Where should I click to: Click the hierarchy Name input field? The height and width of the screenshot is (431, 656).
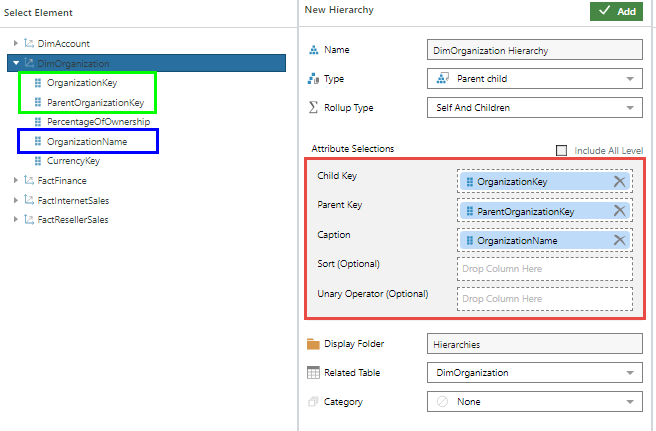point(534,50)
